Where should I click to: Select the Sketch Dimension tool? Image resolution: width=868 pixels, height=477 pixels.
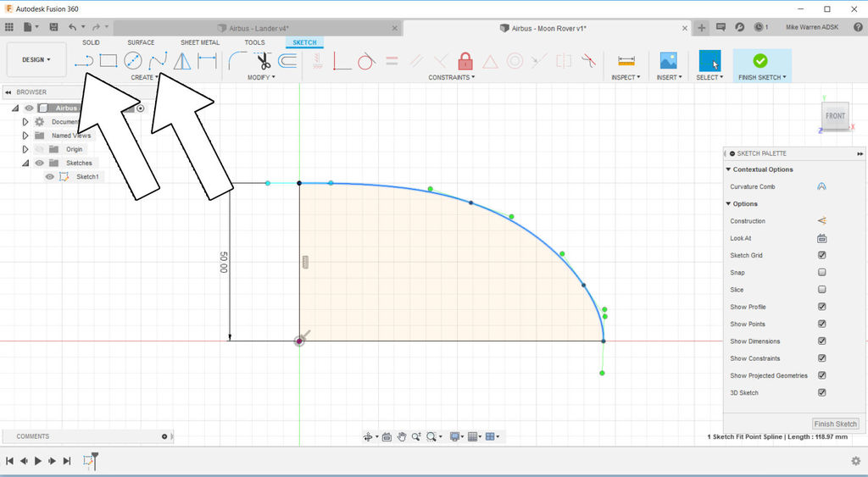click(207, 61)
